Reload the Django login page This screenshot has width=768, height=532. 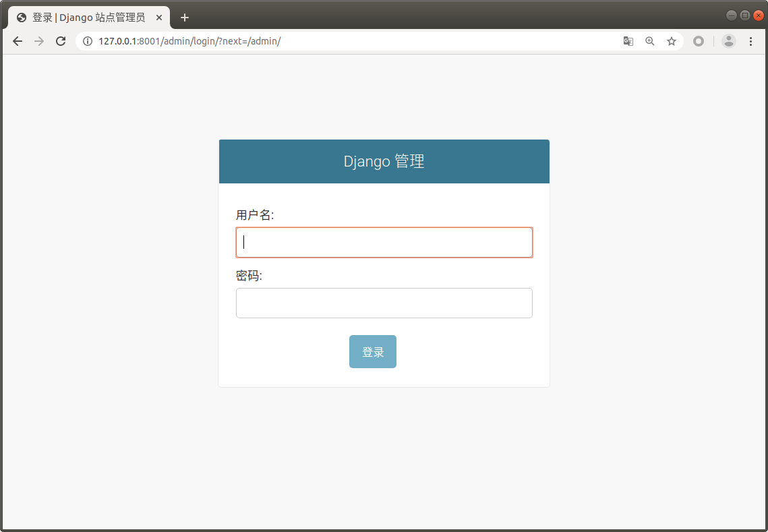pos(61,41)
